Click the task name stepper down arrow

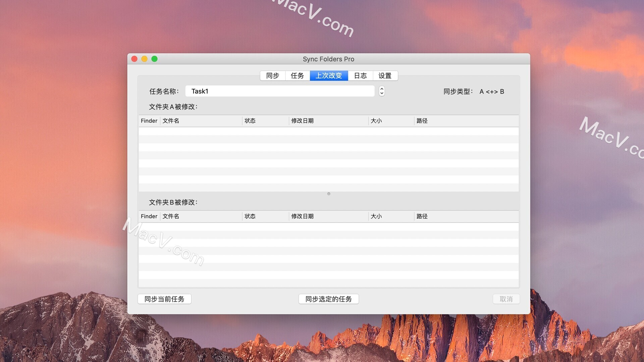(x=381, y=94)
